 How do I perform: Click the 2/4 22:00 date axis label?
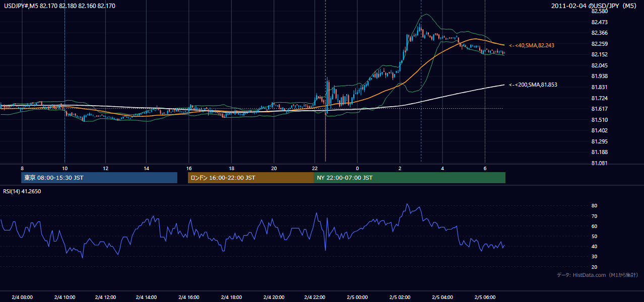315,297
